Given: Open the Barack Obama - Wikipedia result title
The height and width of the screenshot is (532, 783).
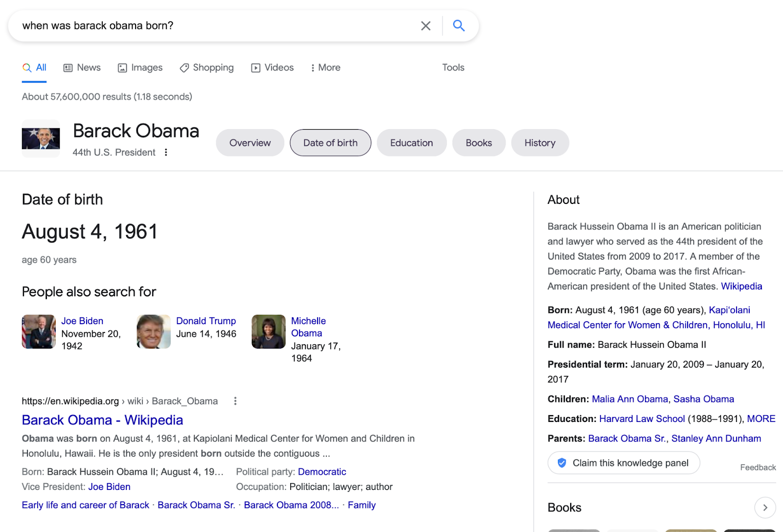Looking at the screenshot, I should [x=102, y=420].
